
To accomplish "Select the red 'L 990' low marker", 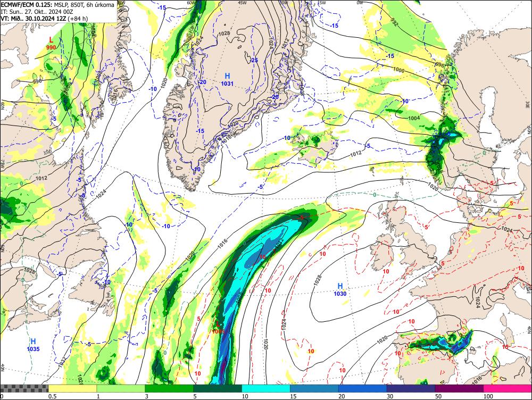I will click(51, 44).
